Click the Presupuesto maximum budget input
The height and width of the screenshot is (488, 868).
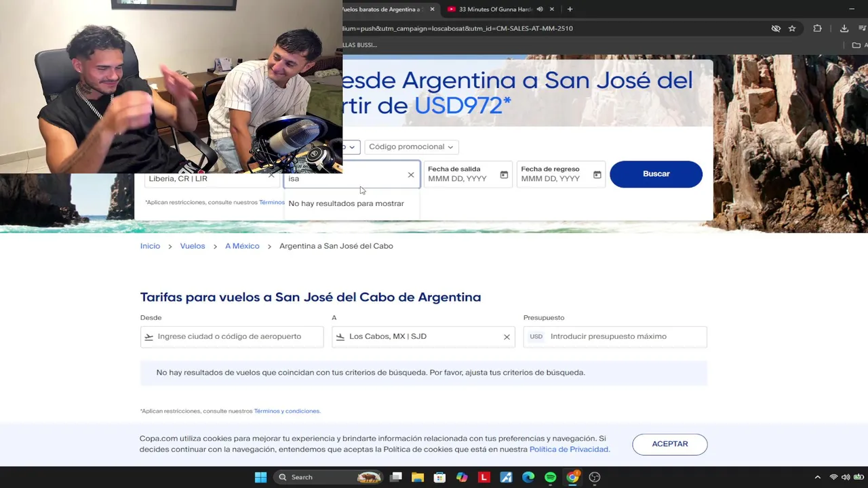pos(615,337)
